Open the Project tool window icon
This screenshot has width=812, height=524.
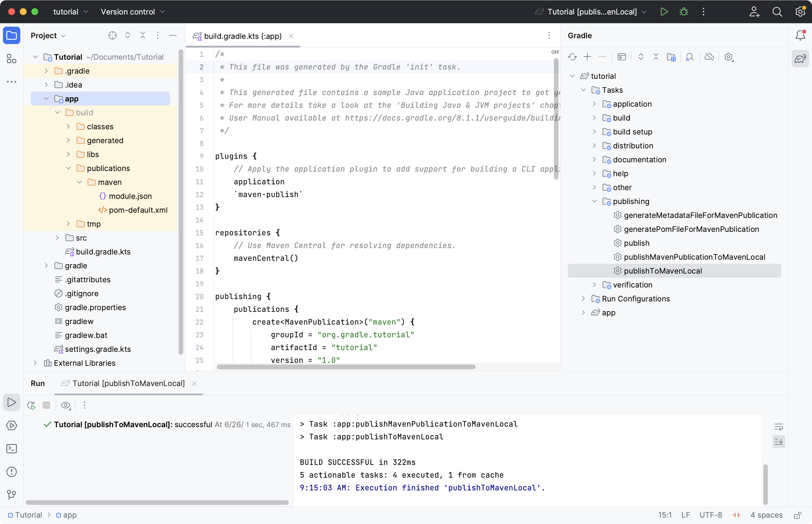click(x=12, y=35)
